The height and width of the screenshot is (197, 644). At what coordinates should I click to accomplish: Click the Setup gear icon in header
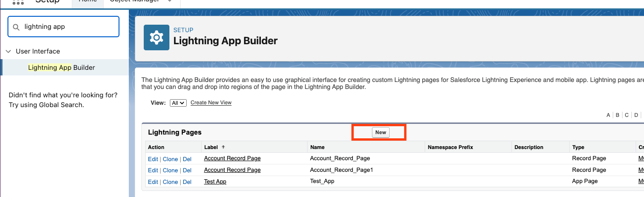156,37
